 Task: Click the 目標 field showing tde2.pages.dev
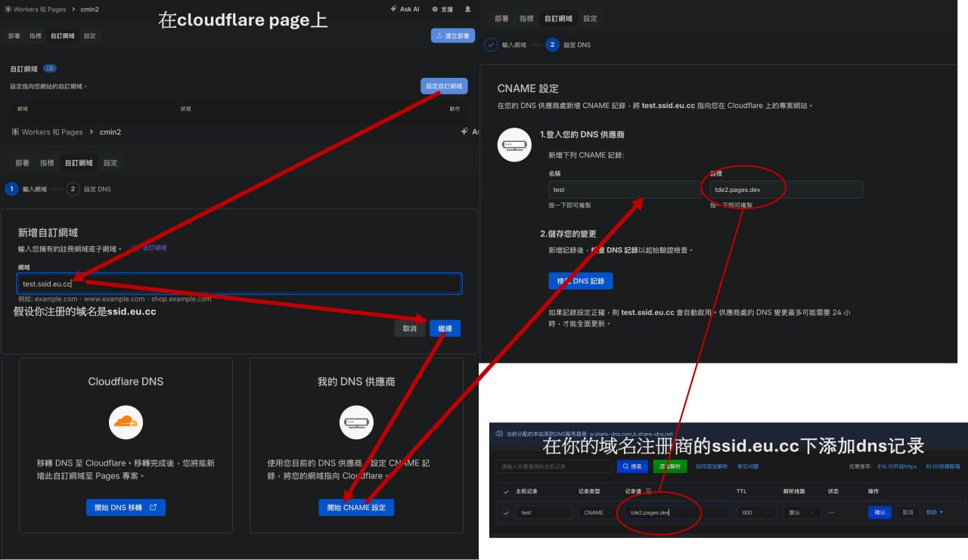786,190
